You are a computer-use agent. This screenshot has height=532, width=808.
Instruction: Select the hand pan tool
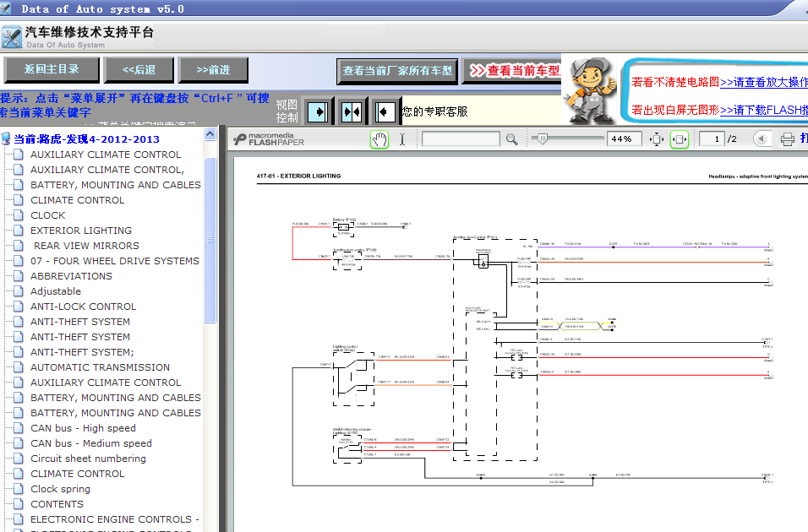[x=379, y=139]
